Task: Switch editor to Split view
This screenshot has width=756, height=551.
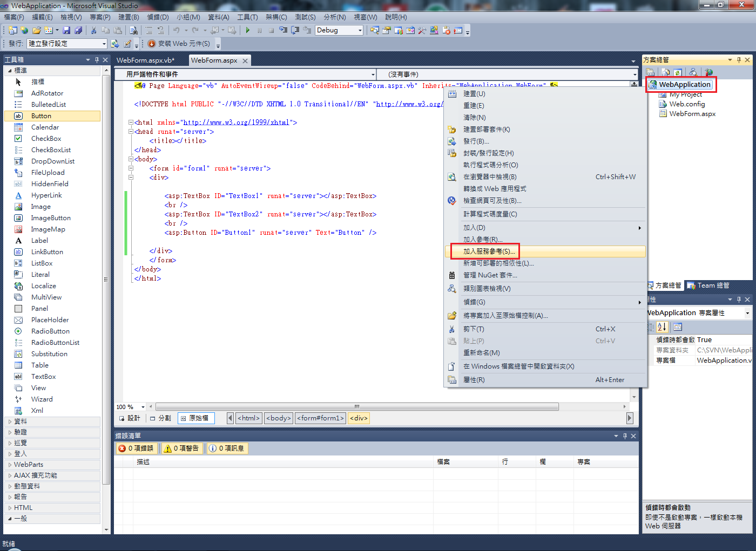Action: tap(161, 418)
